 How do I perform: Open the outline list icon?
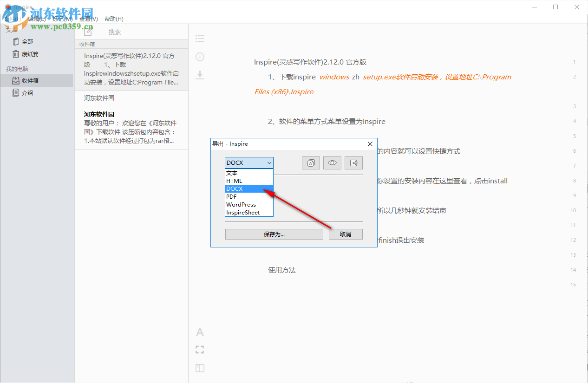pos(200,39)
